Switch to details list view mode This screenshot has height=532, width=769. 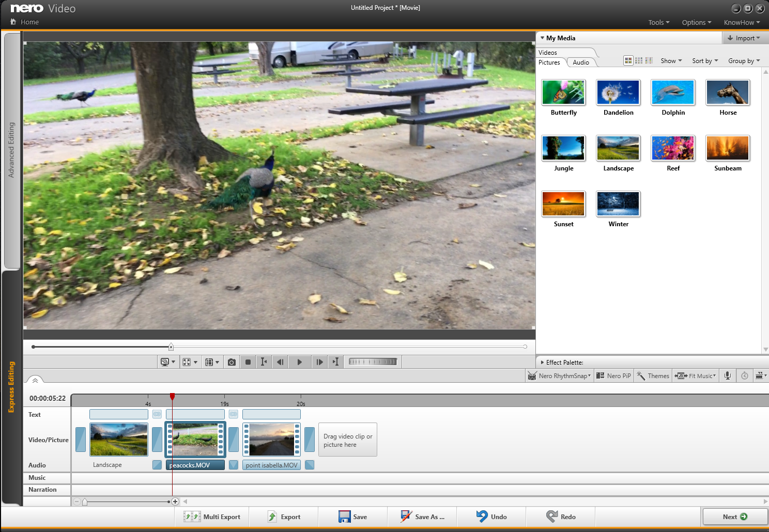(x=649, y=60)
